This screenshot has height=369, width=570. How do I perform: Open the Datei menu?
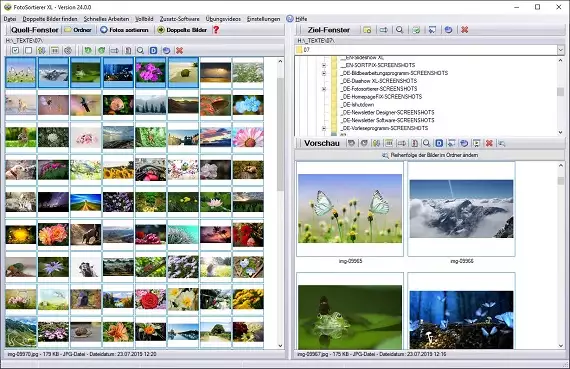pos(10,19)
